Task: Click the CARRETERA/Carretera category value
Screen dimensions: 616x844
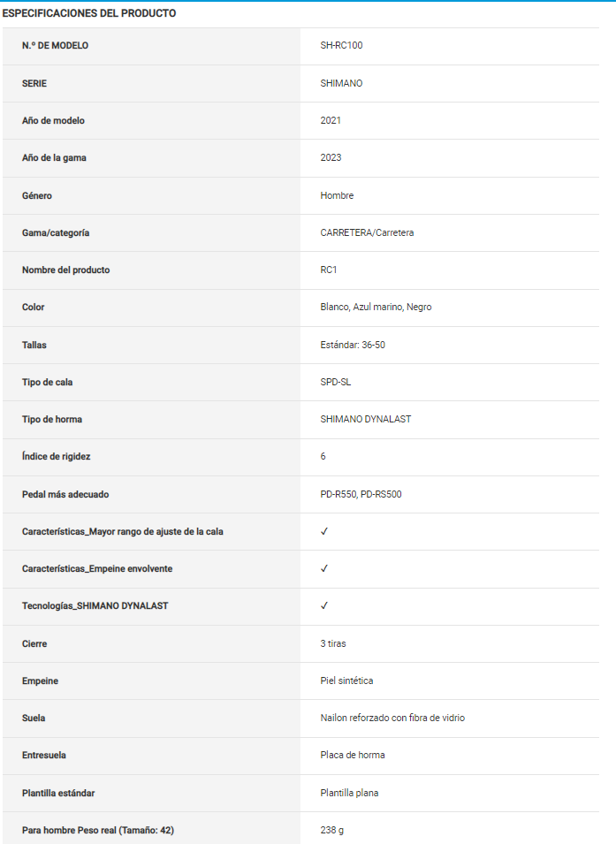Action: click(367, 232)
